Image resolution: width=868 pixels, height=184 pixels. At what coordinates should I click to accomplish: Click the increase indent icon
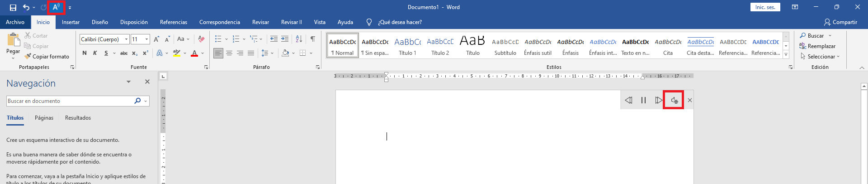284,39
